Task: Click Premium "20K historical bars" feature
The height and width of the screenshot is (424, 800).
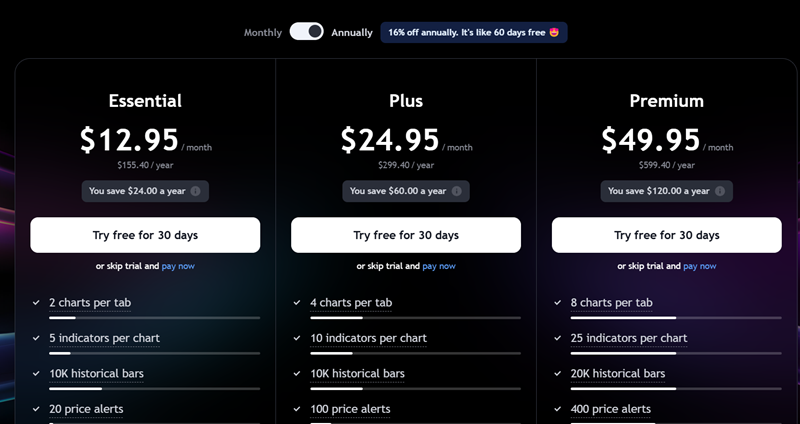Action: pyautogui.click(x=618, y=374)
